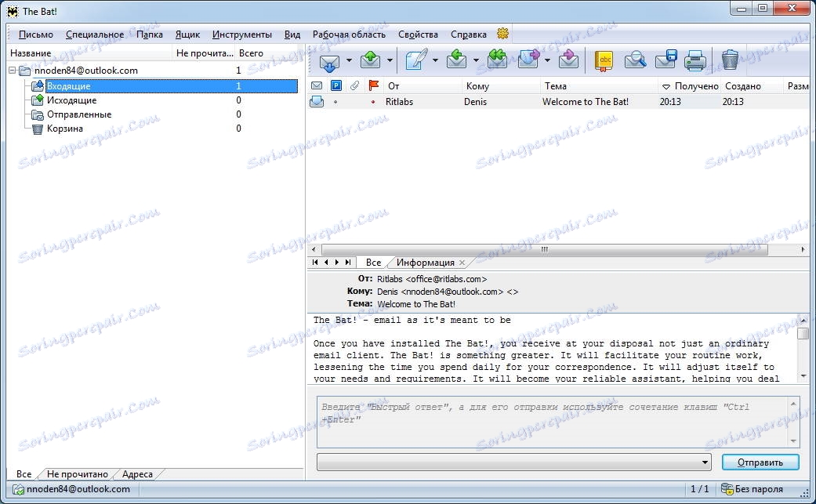Click the Save message floppy icon
Screen dimensions: 816x504
(665, 60)
